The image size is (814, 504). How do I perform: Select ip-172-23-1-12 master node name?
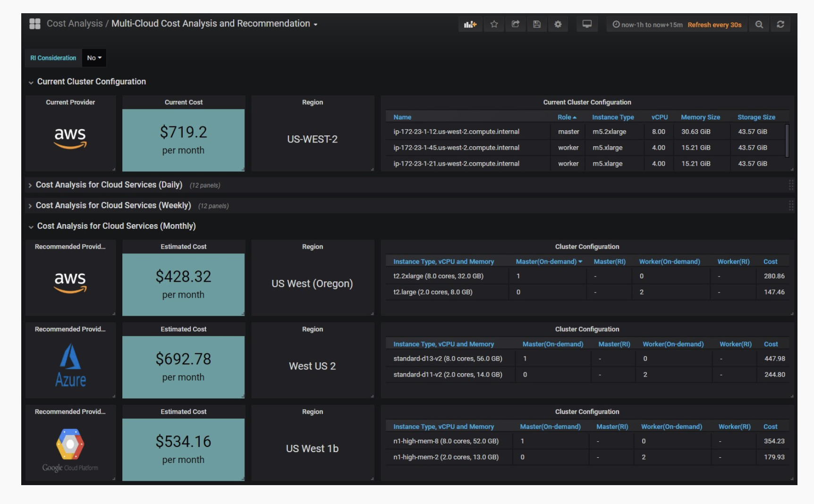point(456,132)
